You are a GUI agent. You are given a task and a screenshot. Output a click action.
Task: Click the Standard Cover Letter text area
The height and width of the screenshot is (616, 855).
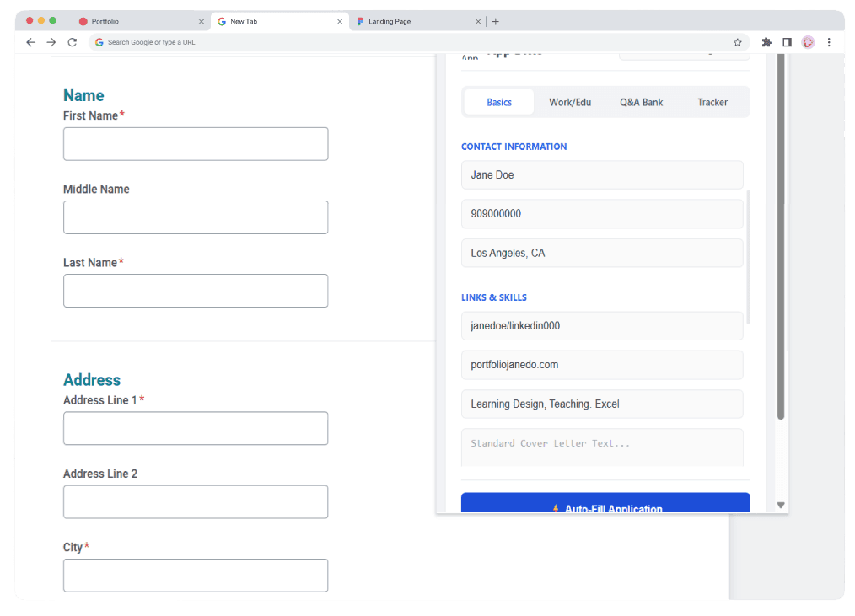602,447
